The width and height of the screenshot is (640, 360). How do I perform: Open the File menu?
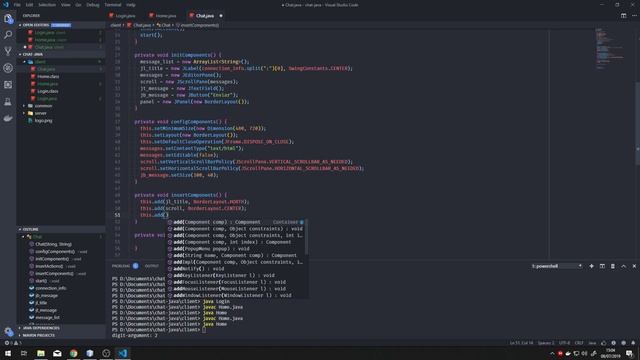tap(17, 5)
